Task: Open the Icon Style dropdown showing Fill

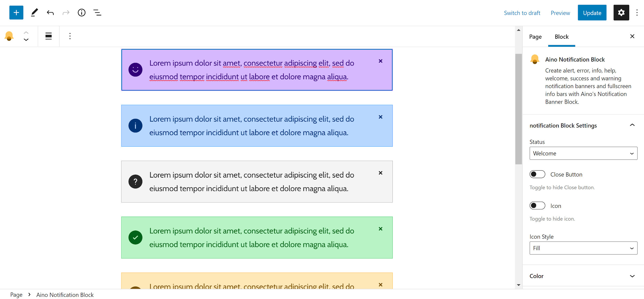Action: click(x=583, y=248)
